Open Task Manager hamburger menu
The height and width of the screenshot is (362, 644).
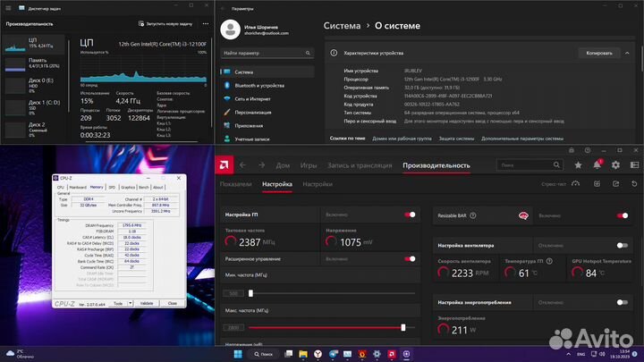8,8
